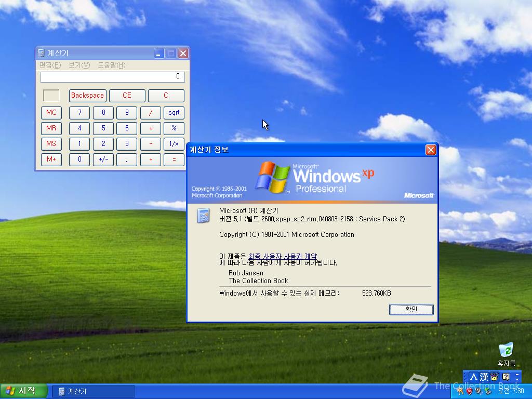Toggle the Korean/English 'A' input mode icon
532x399 pixels.
(x=474, y=377)
